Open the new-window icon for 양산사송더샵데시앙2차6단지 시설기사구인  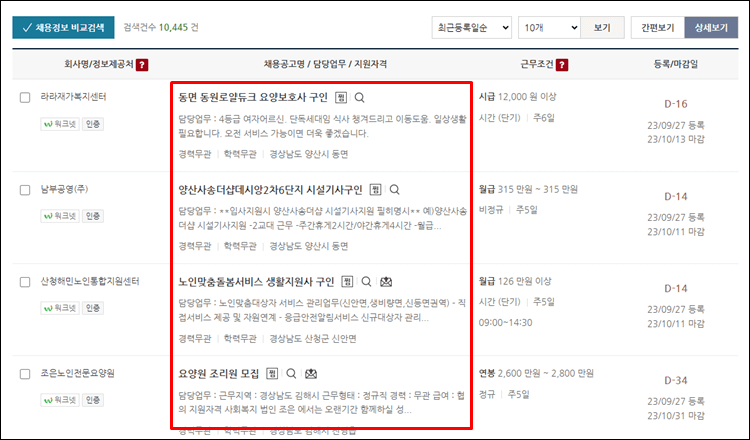(376, 189)
